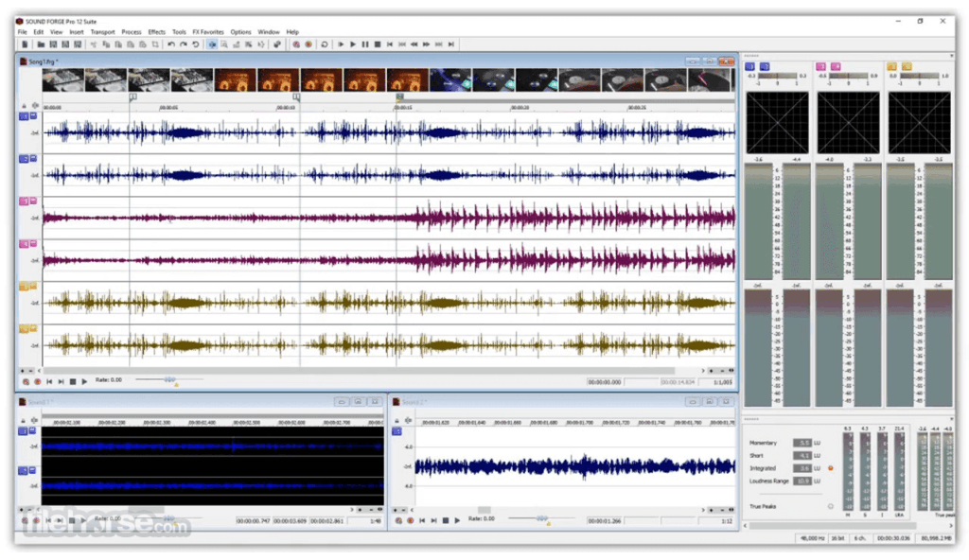The width and height of the screenshot is (969, 560).
Task: Click the Record button in the main toolbar
Action: (x=308, y=44)
